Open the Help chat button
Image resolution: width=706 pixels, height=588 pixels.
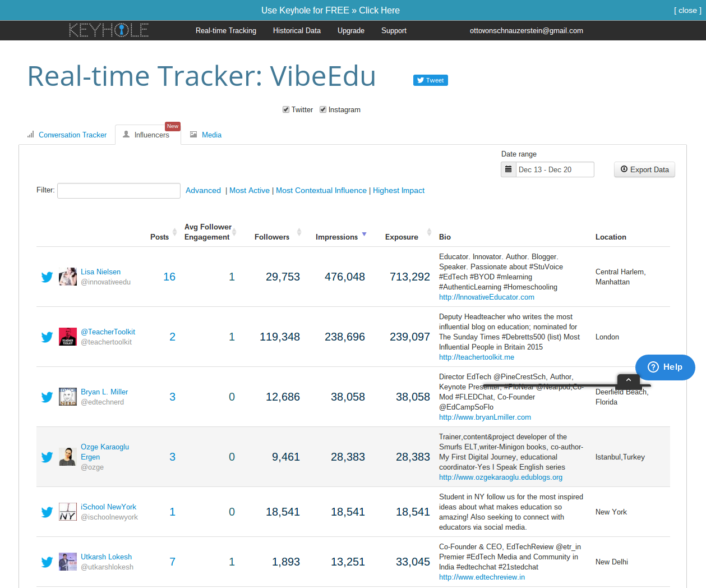(665, 367)
